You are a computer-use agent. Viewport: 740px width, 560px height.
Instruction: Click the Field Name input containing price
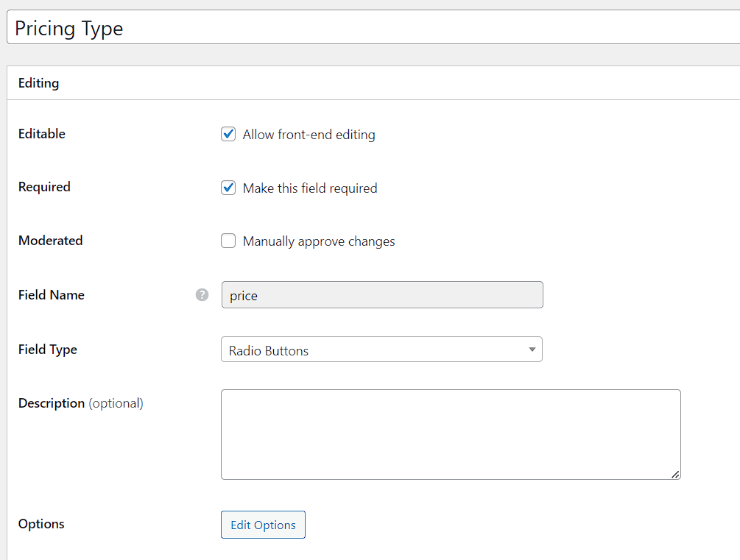(x=381, y=295)
